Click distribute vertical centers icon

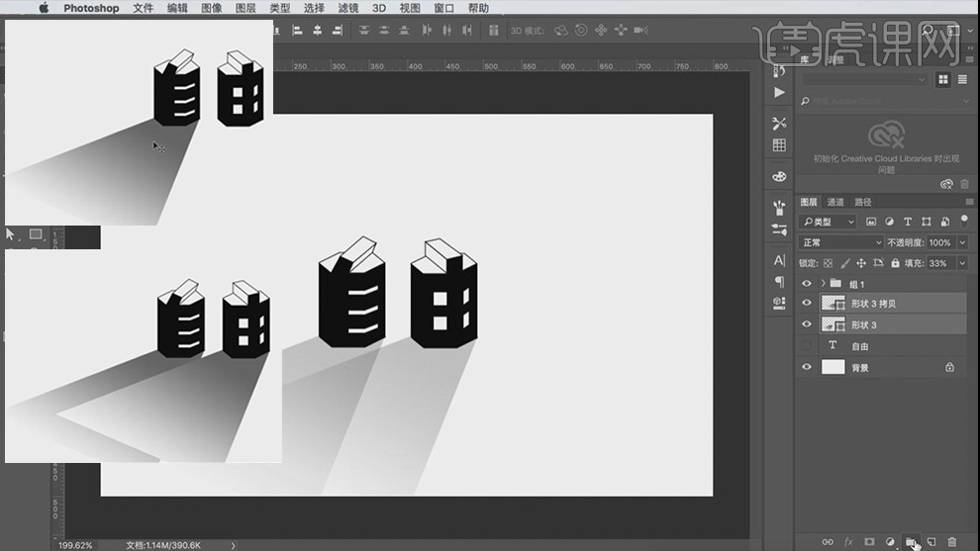(384, 30)
